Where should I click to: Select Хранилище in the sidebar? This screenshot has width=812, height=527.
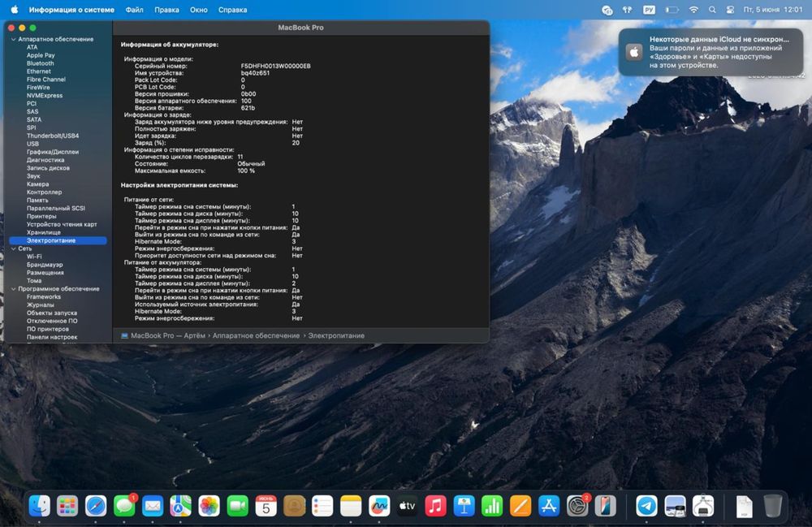pos(44,232)
